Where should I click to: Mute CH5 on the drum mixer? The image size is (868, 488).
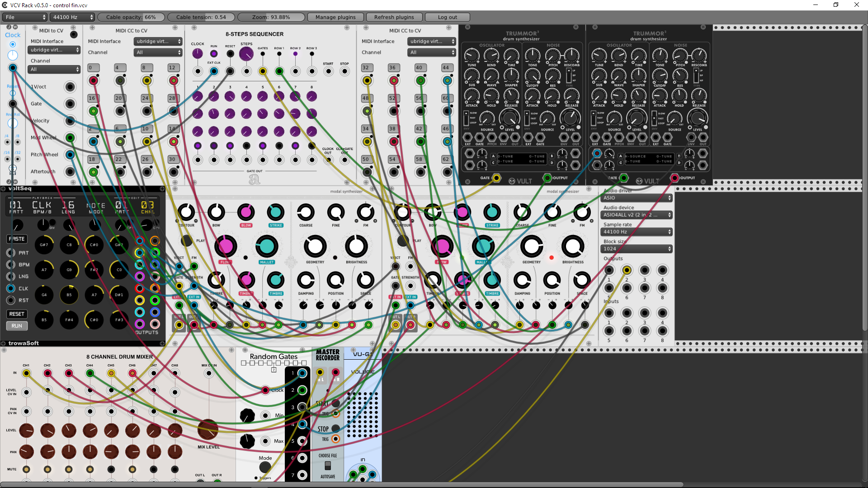tap(111, 469)
